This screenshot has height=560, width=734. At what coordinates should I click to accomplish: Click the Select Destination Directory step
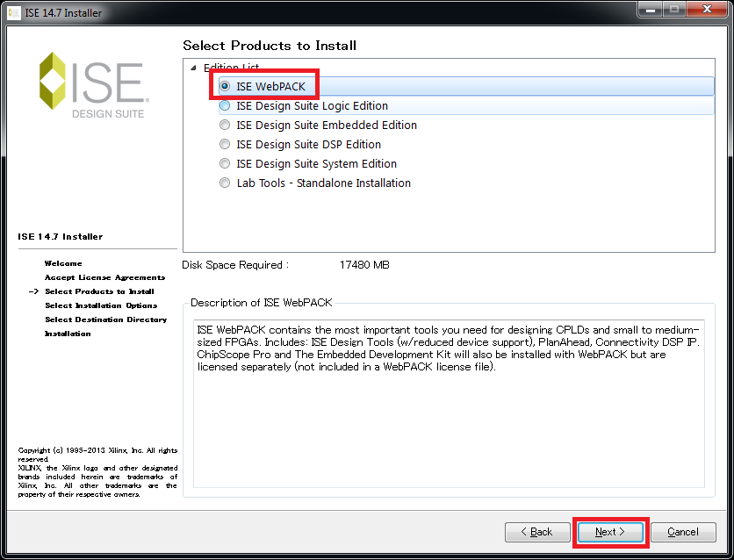(x=105, y=319)
